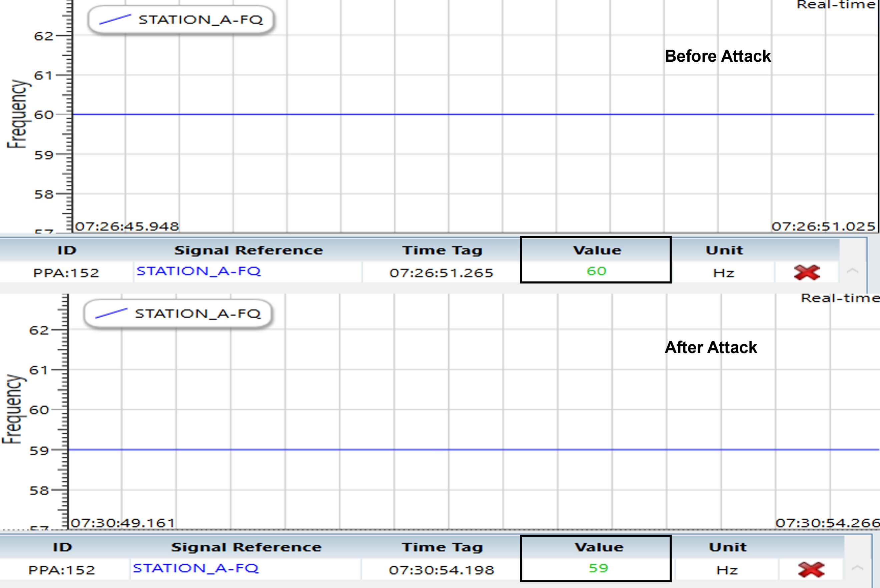Open the STATION_A-FQ link in the top table
880x588 pixels.
(x=198, y=271)
